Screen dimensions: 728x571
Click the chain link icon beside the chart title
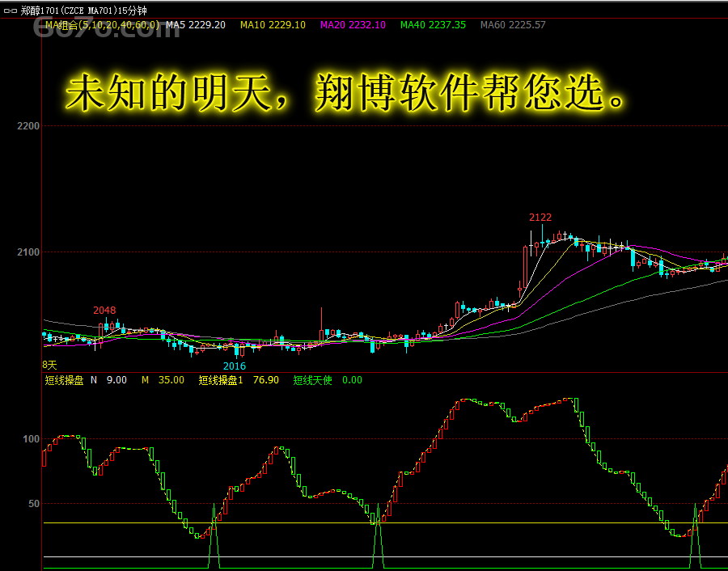(11, 11)
